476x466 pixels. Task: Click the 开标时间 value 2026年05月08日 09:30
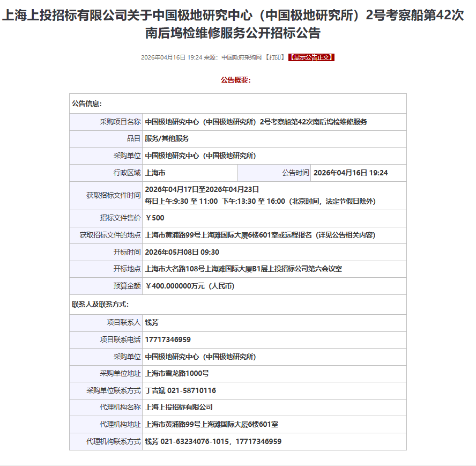[182, 252]
